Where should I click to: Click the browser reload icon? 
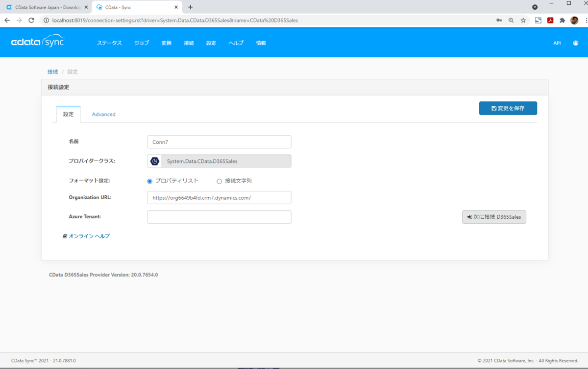tap(31, 21)
